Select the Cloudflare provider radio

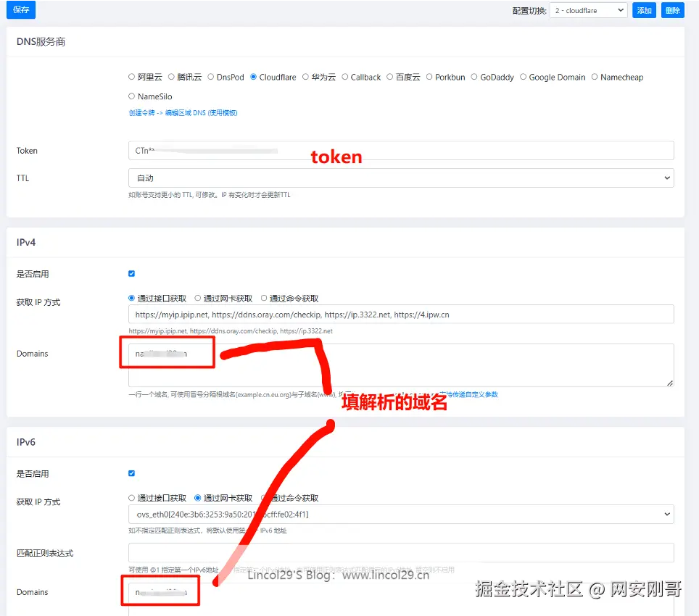[x=254, y=77]
